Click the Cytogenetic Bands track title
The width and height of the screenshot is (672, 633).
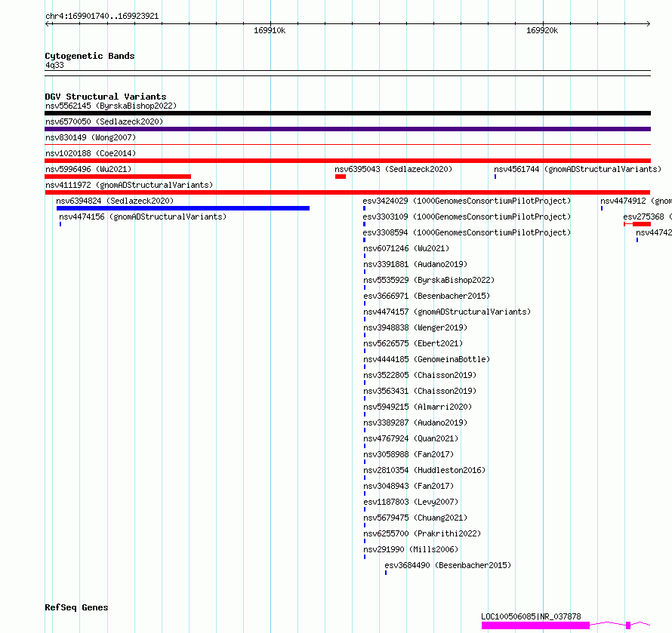coord(90,56)
